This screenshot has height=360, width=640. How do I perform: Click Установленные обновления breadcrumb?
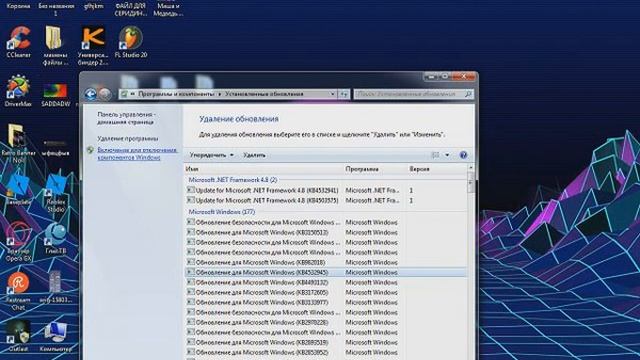click(264, 94)
